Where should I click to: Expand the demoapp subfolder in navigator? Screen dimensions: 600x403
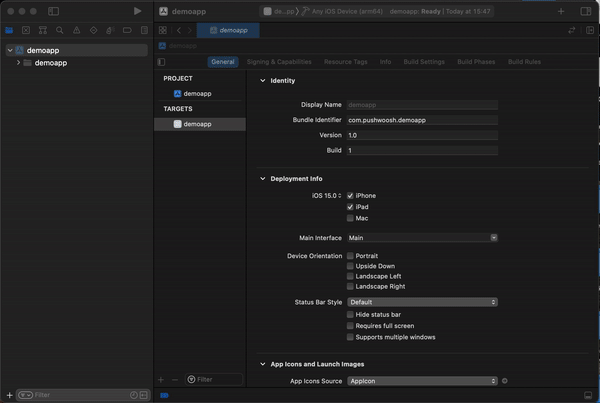click(19, 63)
